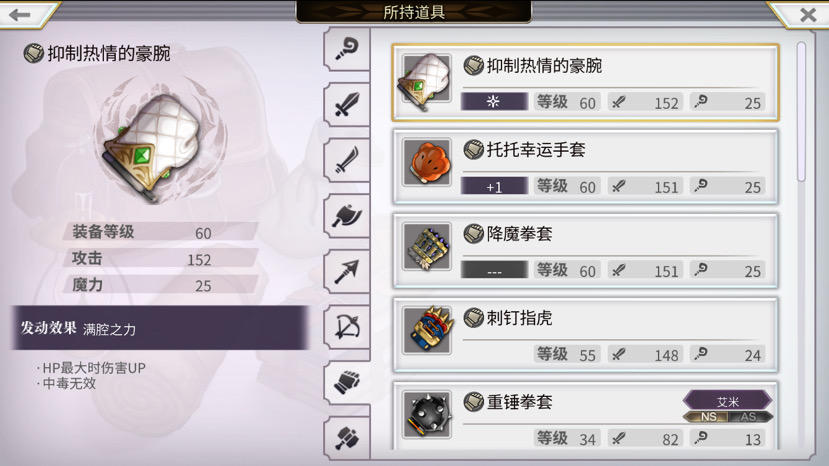Select the bow weapon category icon
Image resolution: width=829 pixels, height=466 pixels.
tap(347, 327)
